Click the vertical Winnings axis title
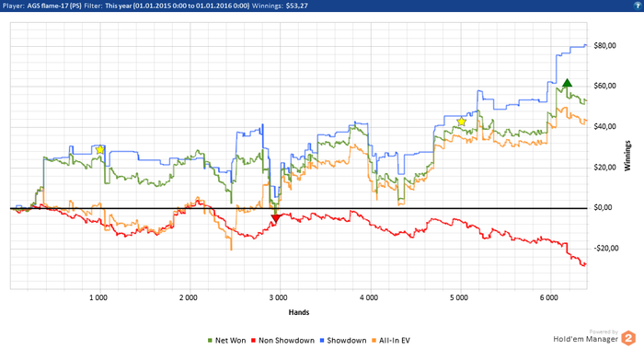This screenshot has height=349, width=644. click(x=627, y=156)
